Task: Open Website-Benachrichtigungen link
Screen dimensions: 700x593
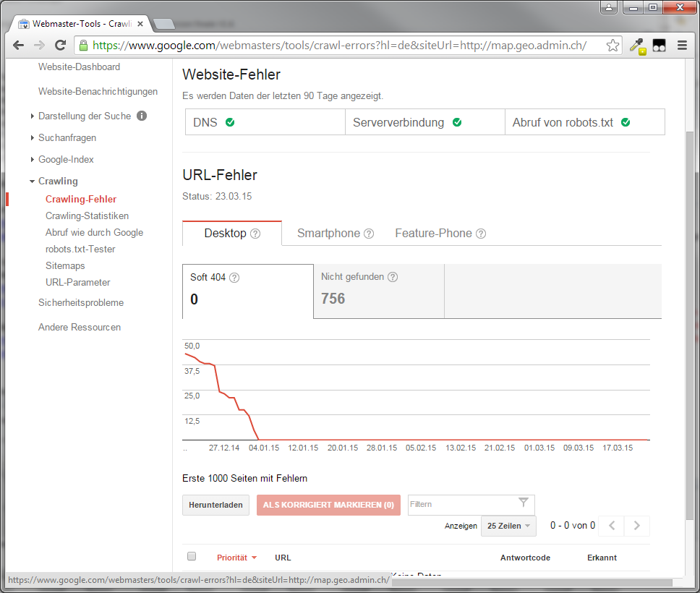Action: pos(98,92)
